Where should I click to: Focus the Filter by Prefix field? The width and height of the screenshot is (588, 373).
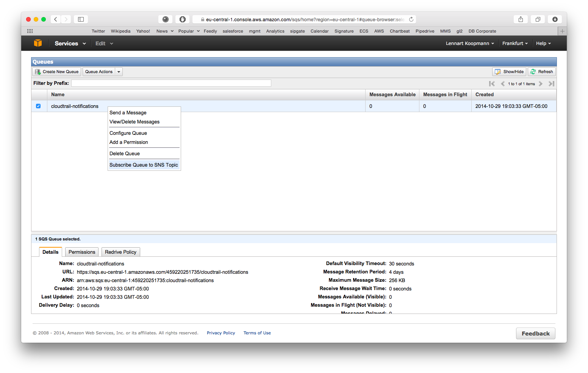point(171,83)
